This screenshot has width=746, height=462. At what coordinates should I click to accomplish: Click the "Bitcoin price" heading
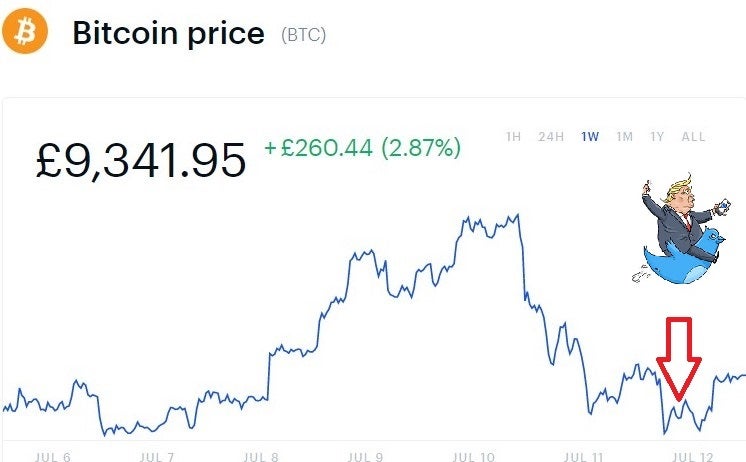[168, 34]
